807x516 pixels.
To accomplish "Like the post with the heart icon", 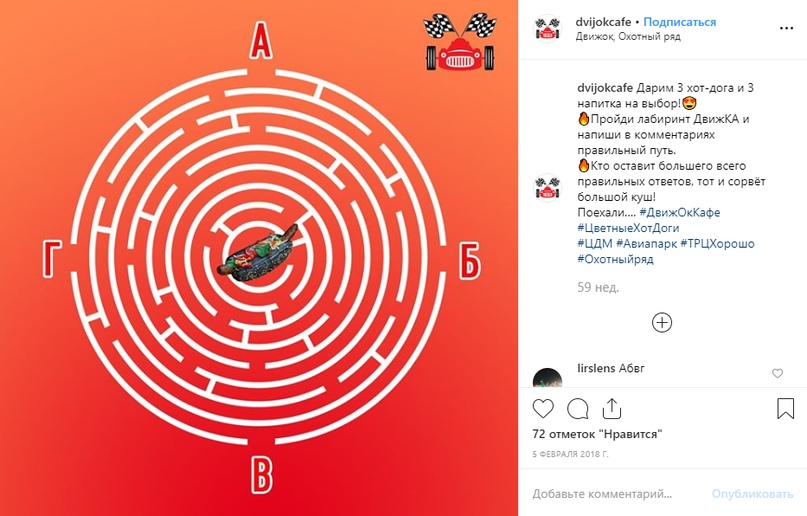I will point(543,409).
